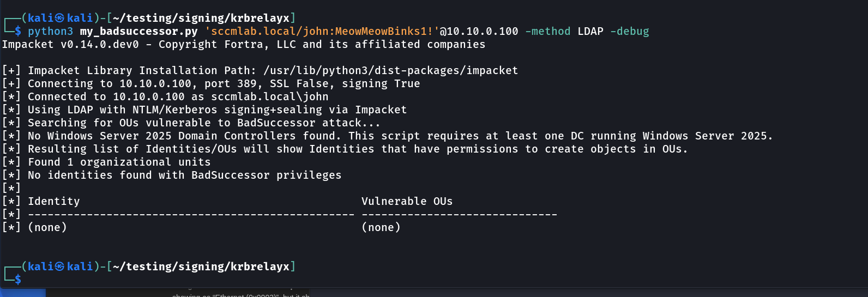Click the Kali skull symbol in bottom prompt
868x297 pixels.
(x=60, y=267)
